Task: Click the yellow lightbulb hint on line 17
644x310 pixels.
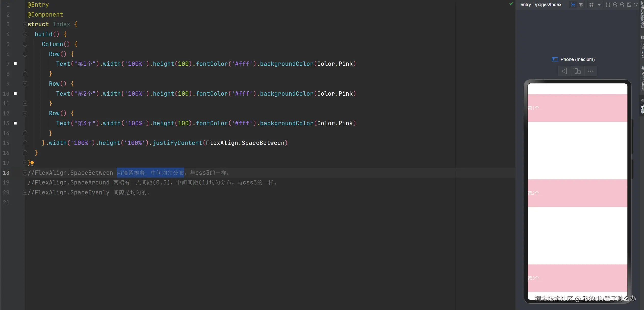Action: (32, 163)
